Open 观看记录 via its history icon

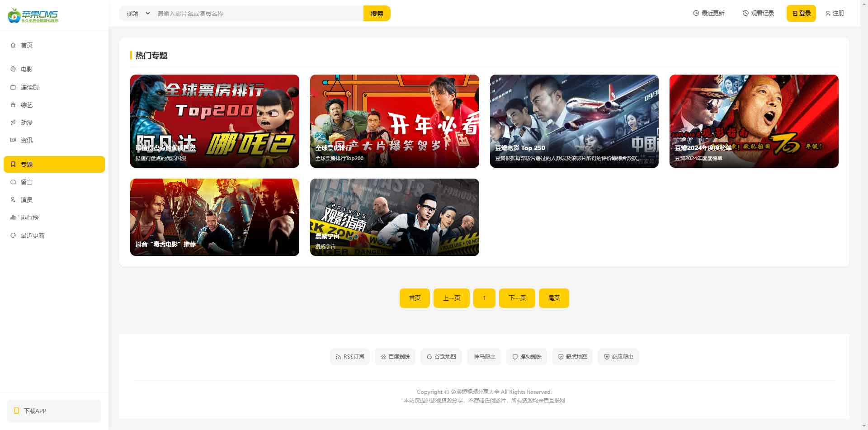(745, 13)
